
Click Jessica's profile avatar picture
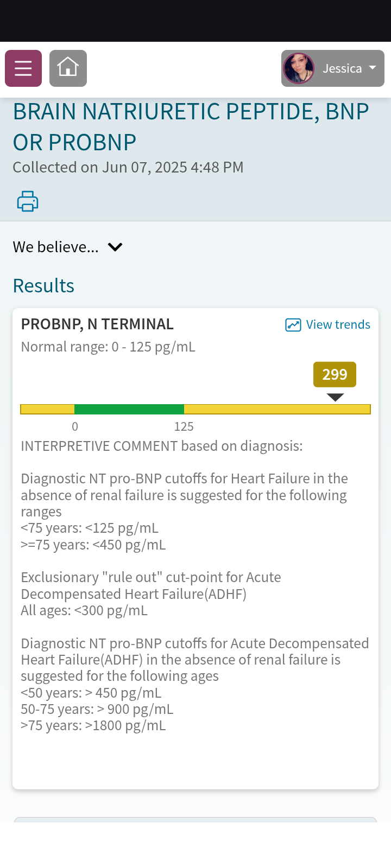click(x=299, y=68)
